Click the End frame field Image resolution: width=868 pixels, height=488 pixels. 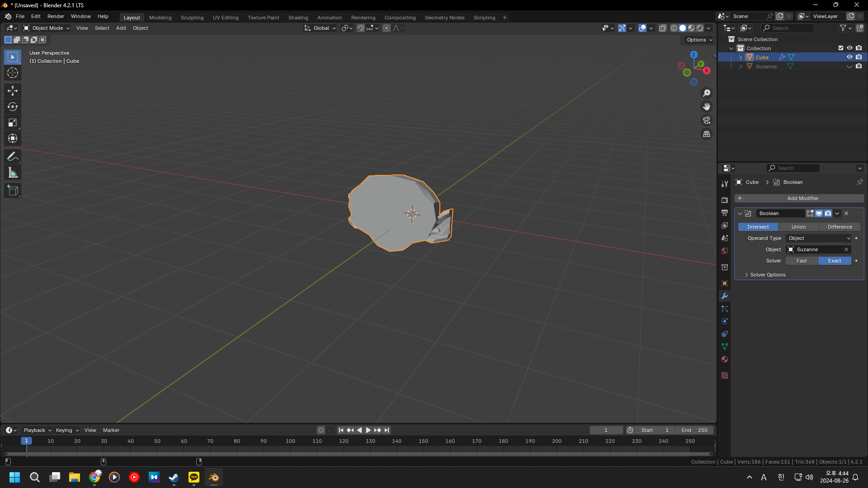point(694,430)
